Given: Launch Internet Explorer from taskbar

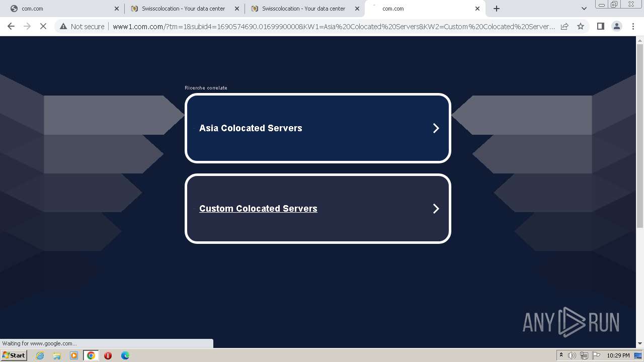Looking at the screenshot, I should [40, 355].
